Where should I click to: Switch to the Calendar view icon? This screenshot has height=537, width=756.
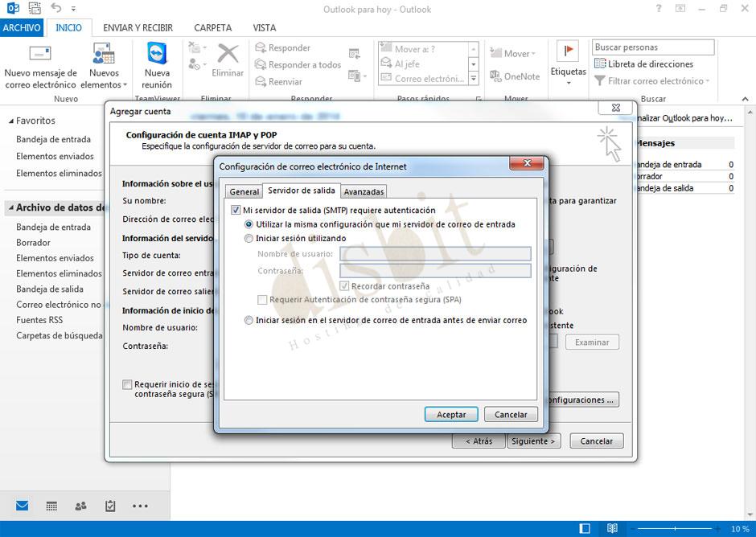click(51, 506)
